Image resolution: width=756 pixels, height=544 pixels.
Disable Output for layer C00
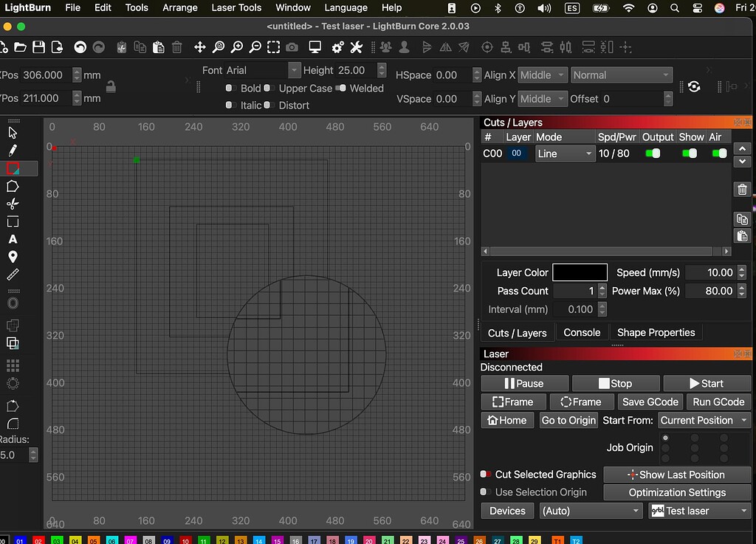click(x=653, y=154)
